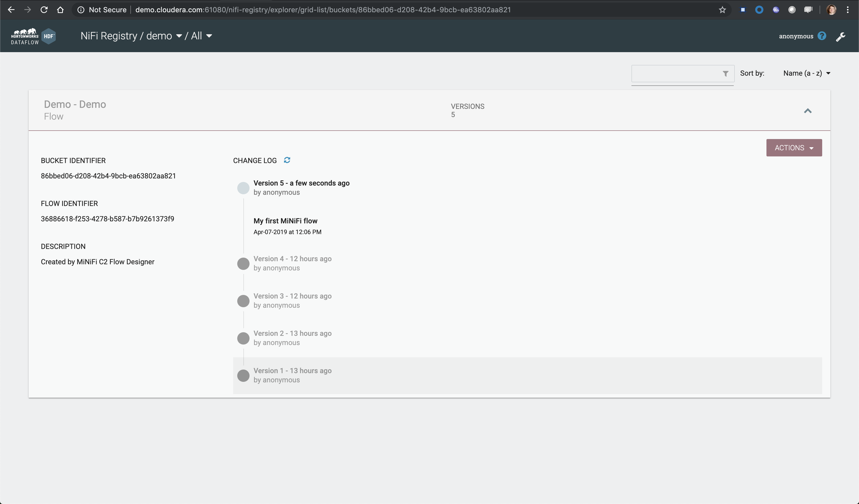Click the purple Ws extension icon
This screenshot has width=859, height=504.
776,10
